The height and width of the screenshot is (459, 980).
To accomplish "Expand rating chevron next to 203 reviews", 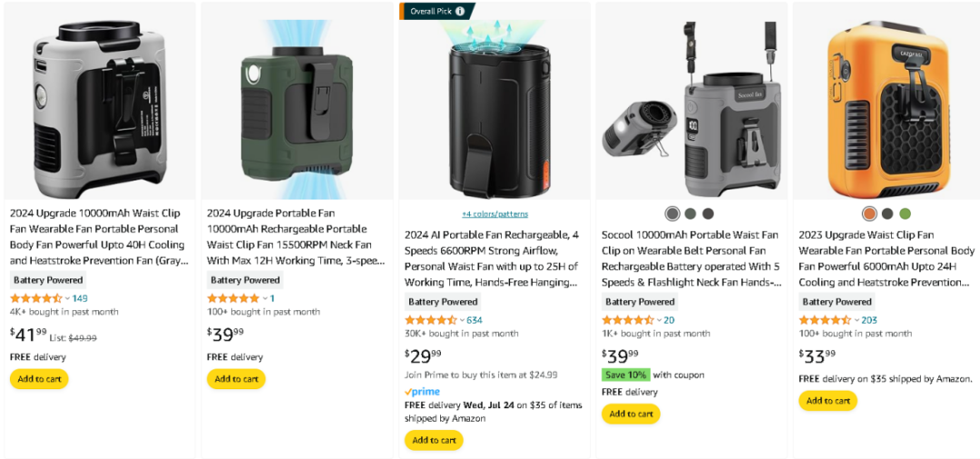I will tap(857, 320).
